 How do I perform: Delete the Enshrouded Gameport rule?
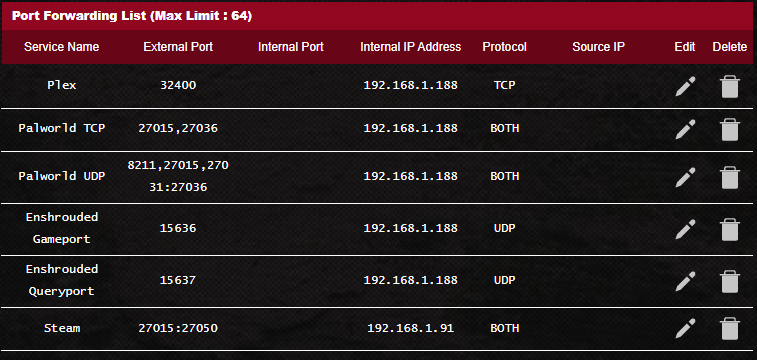coord(729,229)
